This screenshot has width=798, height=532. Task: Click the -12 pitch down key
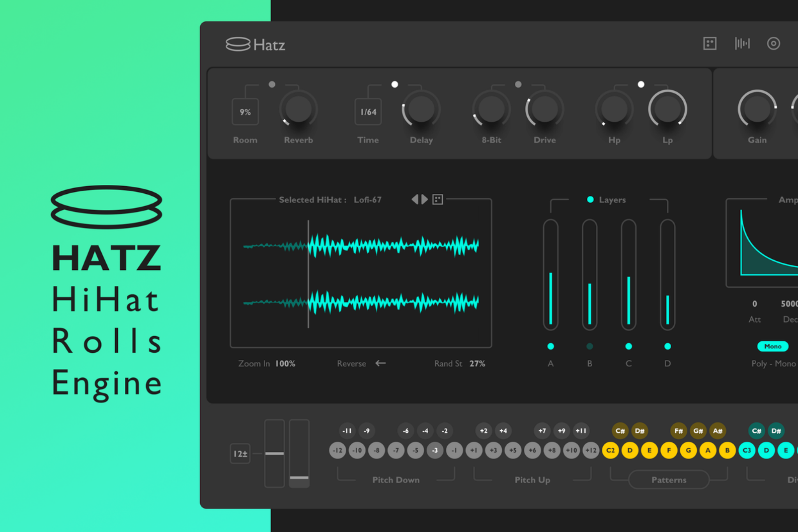337,450
